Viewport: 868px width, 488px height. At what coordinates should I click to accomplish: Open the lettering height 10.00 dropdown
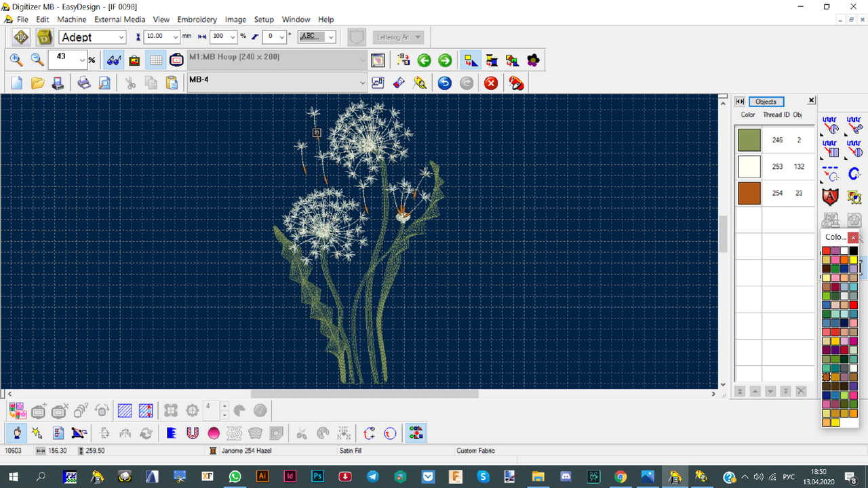coord(175,37)
